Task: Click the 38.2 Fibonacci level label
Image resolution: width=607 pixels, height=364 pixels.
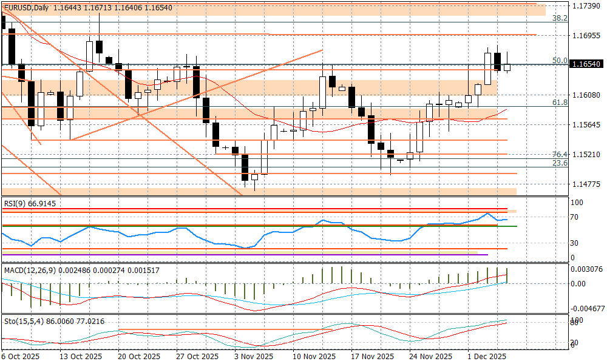Action: 560,19
